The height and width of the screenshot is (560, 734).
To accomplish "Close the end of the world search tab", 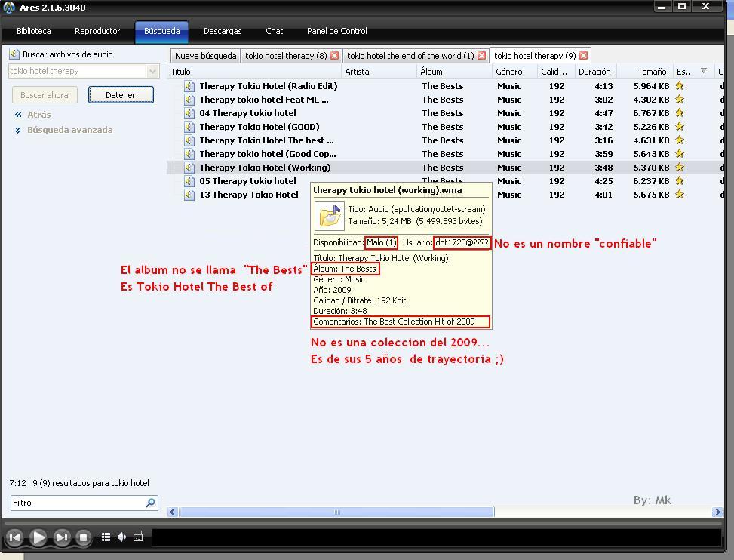I will pos(482,56).
